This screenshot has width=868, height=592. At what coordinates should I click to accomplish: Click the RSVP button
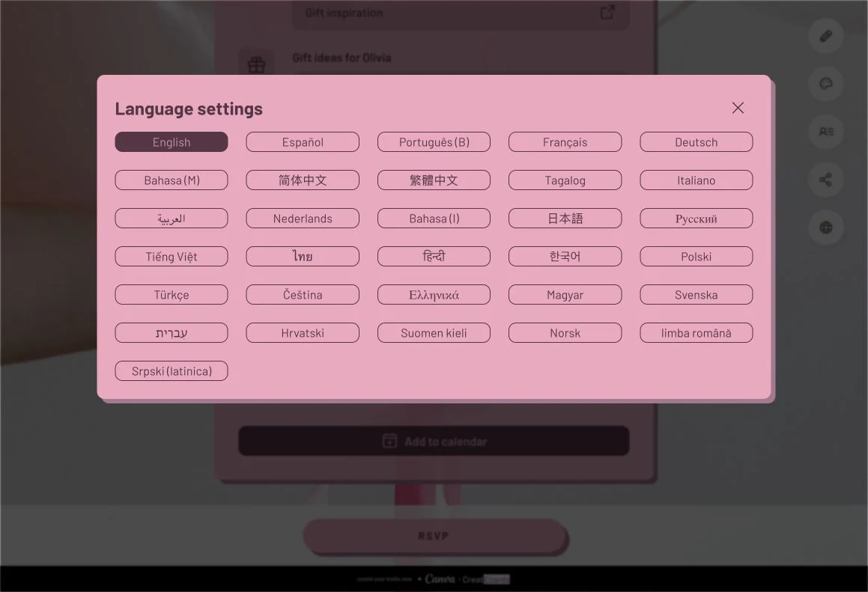tap(434, 536)
